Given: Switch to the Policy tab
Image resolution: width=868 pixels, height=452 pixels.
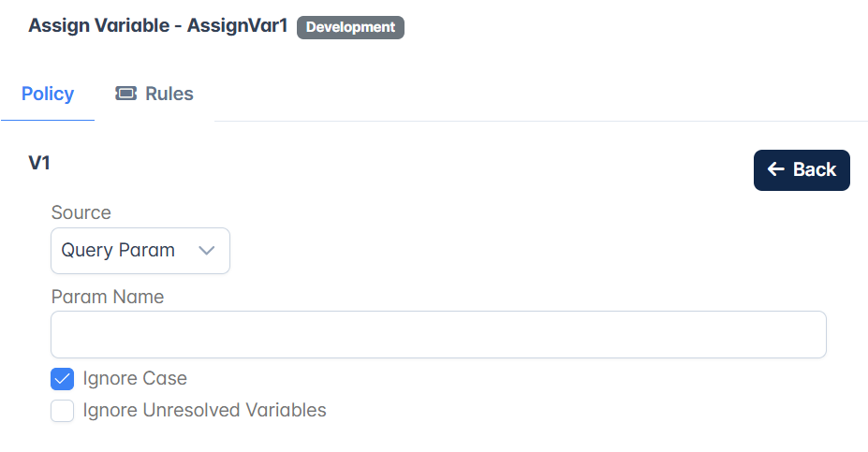Looking at the screenshot, I should point(48,95).
